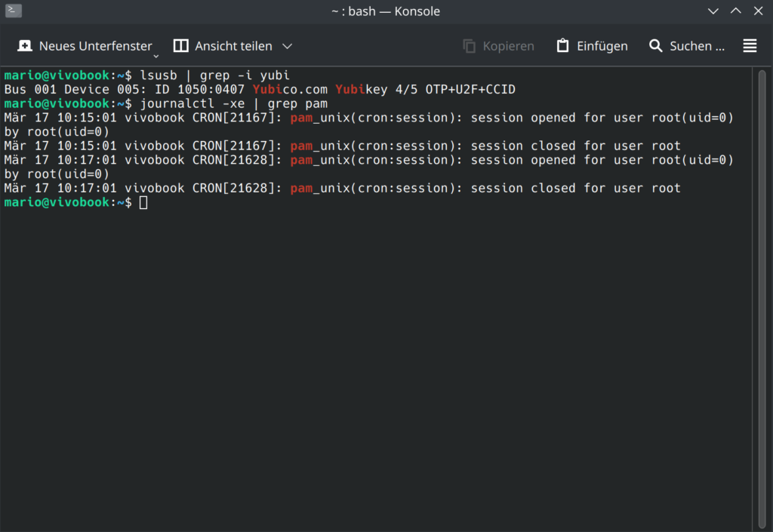Open the hamburger menu
This screenshot has width=773, height=532.
(750, 46)
